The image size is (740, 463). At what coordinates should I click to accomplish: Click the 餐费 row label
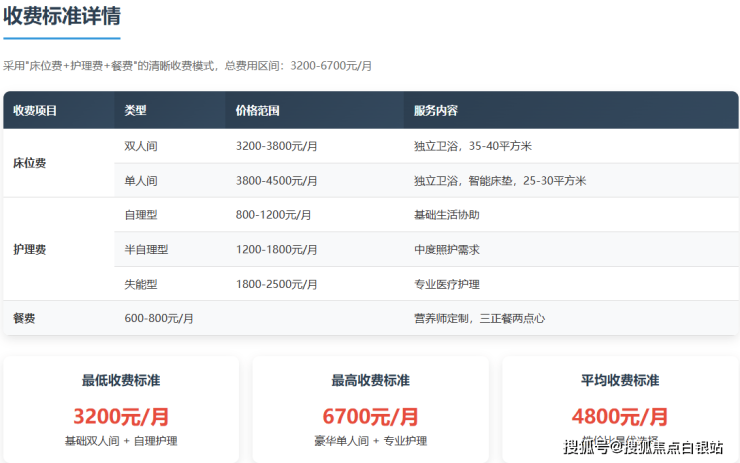pyautogui.click(x=24, y=318)
